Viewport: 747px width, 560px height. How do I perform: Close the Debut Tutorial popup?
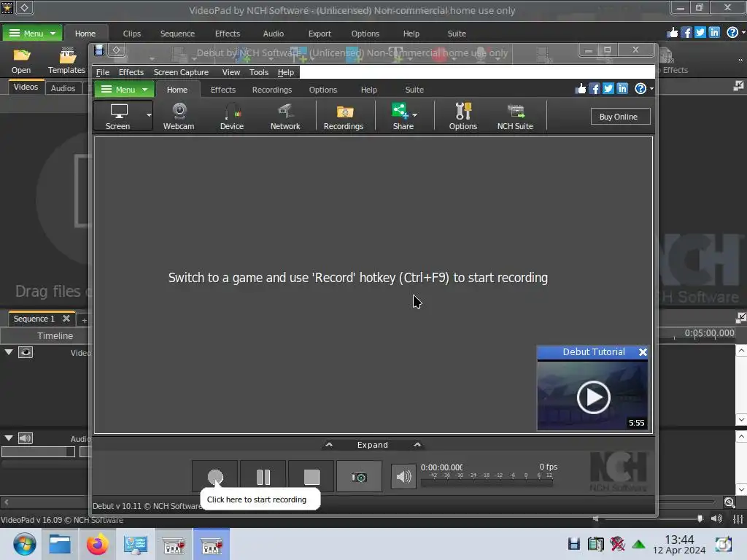(643, 352)
